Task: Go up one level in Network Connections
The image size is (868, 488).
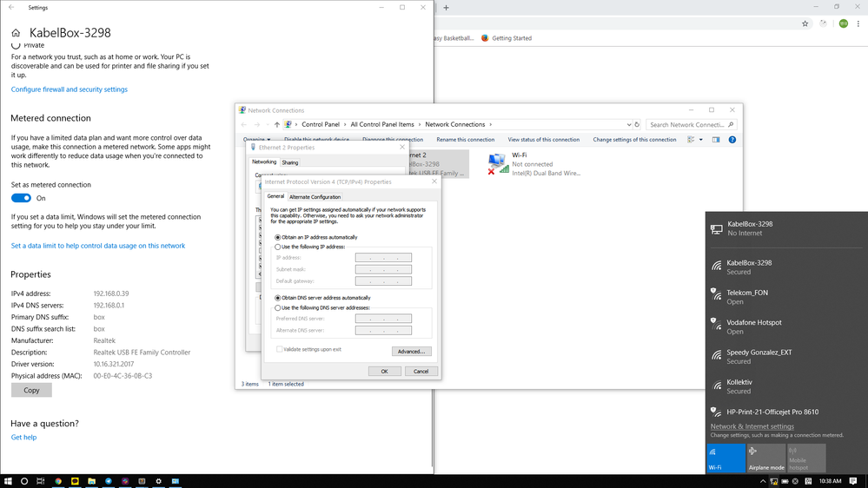Action: click(x=277, y=124)
